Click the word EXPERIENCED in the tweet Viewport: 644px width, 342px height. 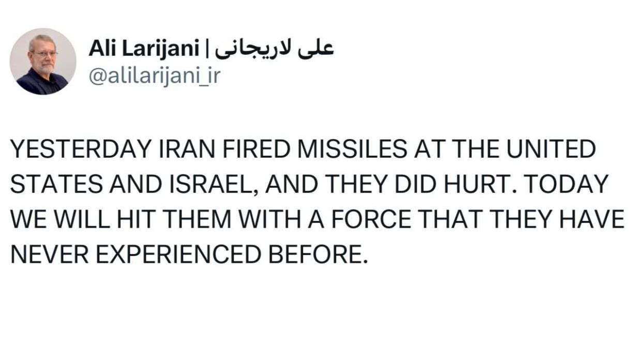pos(174,254)
